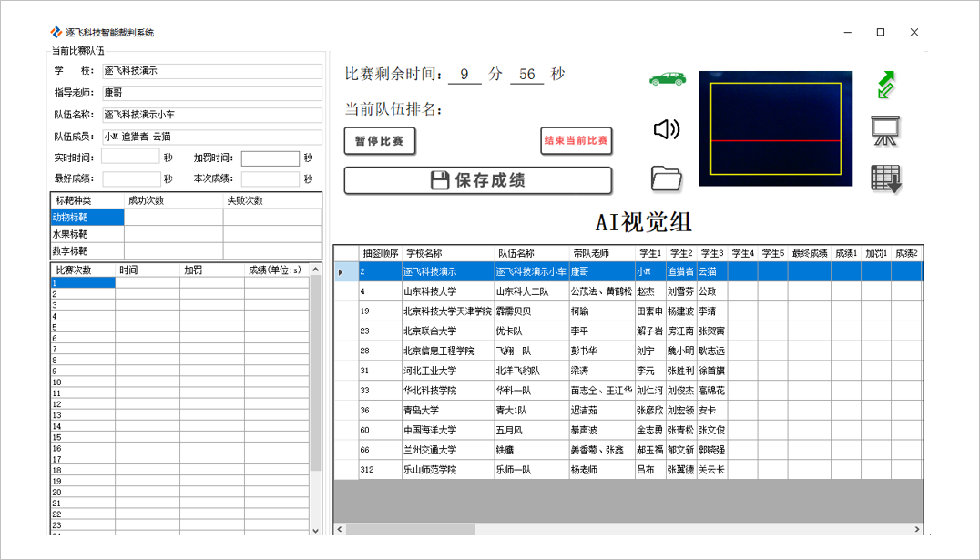This screenshot has width=980, height=560.
Task: Select the 青岛大学 row
Action: coord(628,411)
